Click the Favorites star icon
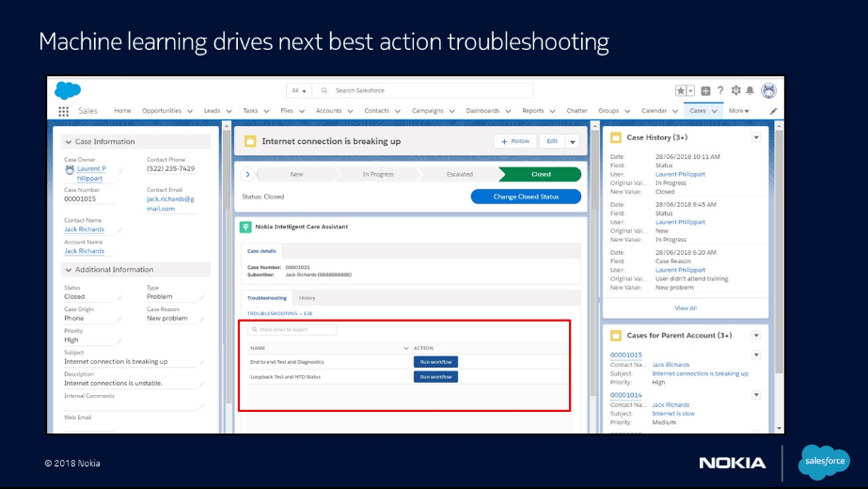Screen dimensions: 868x489 (x=681, y=90)
